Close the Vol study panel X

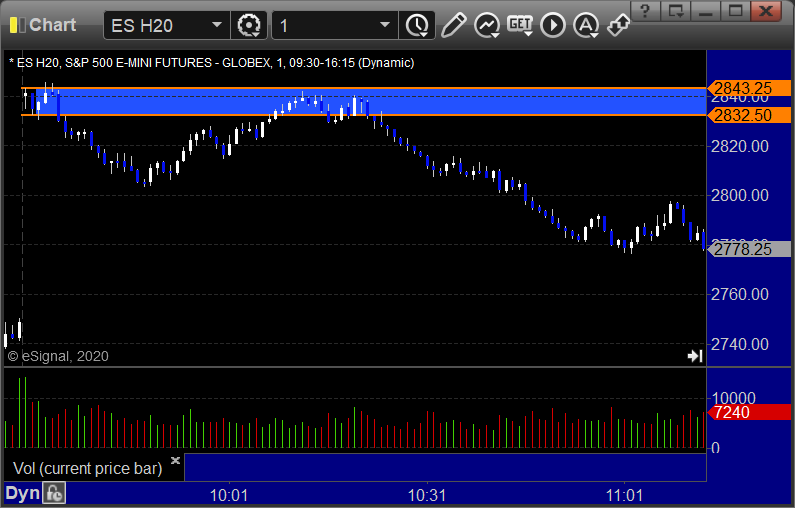(x=175, y=460)
